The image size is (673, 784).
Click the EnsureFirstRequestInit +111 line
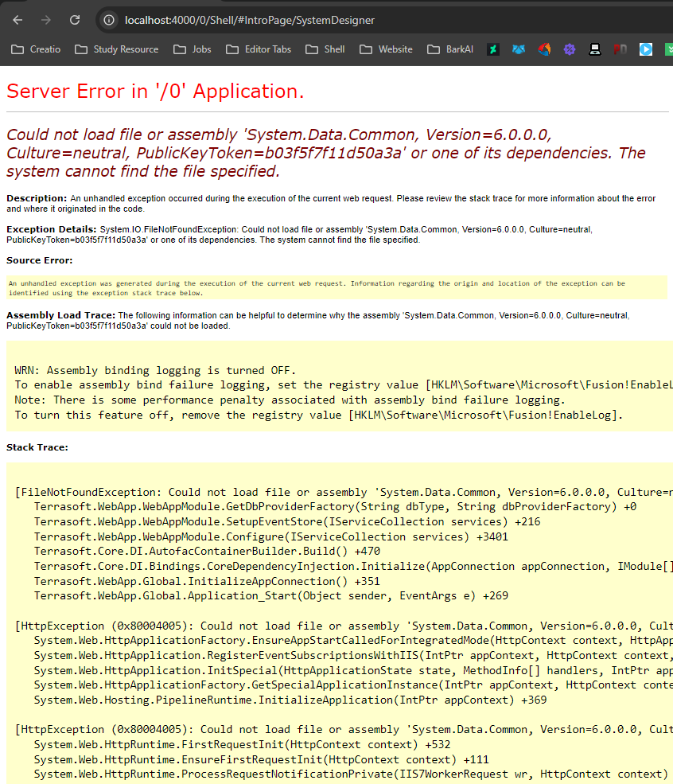click(261, 759)
